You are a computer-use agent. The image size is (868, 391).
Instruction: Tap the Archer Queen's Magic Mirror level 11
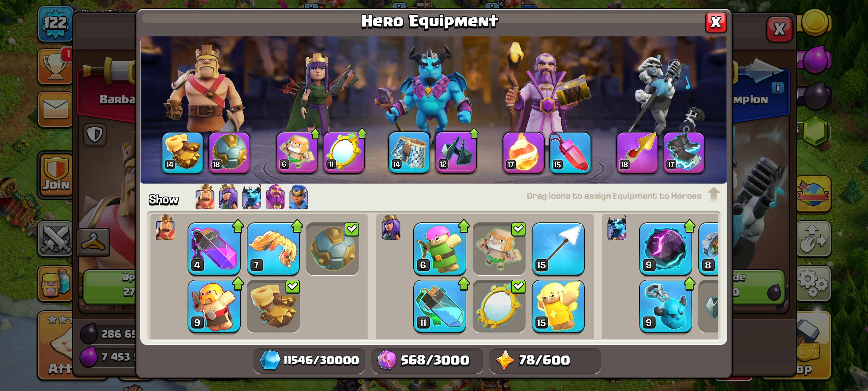tap(344, 153)
